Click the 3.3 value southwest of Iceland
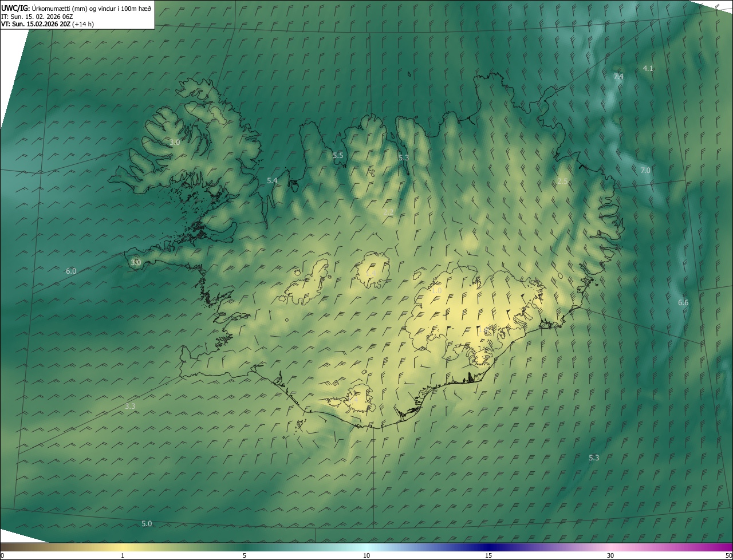 [131, 407]
